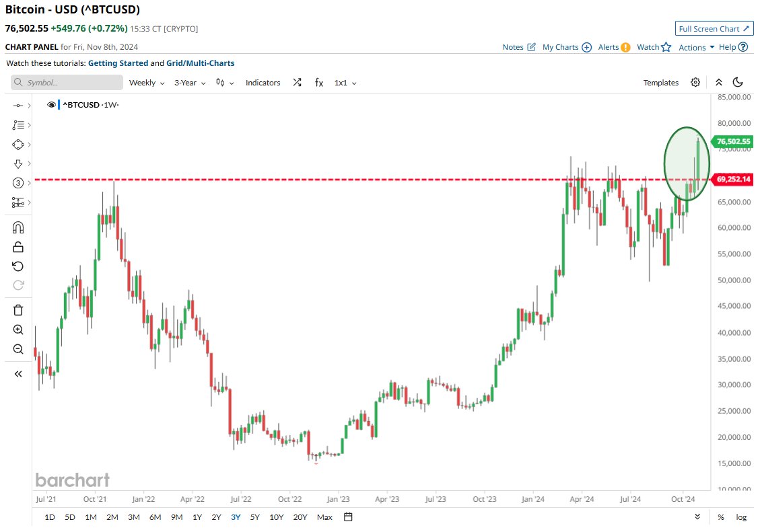Click Full Screen Chart button

[x=714, y=28]
